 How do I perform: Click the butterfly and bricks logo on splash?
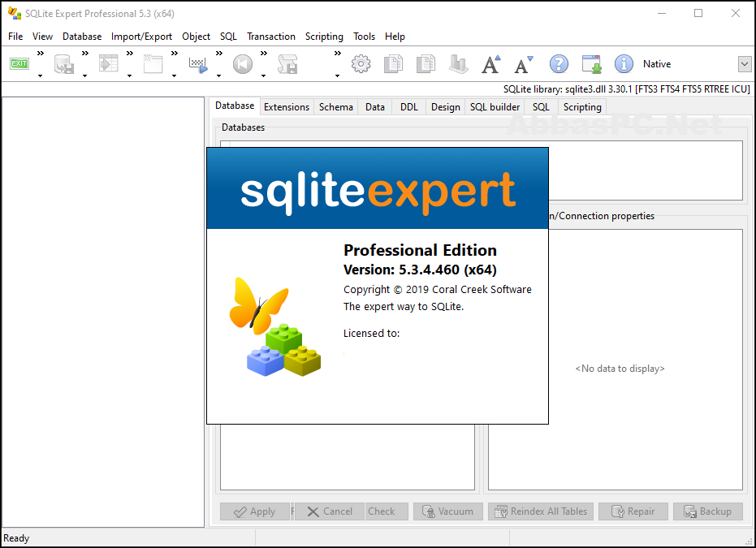[274, 327]
